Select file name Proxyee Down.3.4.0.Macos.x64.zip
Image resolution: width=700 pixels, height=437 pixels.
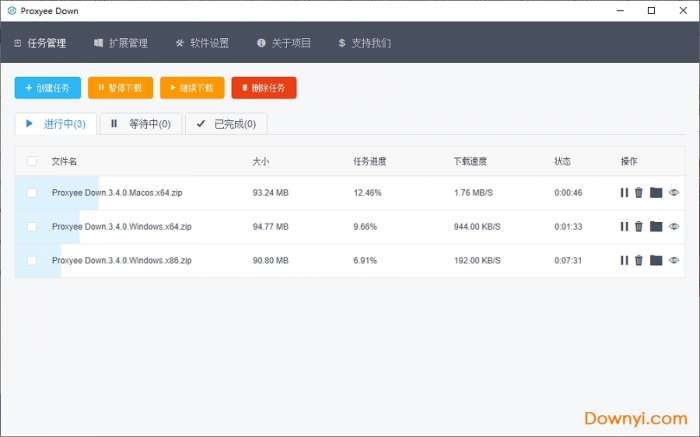[x=117, y=193]
